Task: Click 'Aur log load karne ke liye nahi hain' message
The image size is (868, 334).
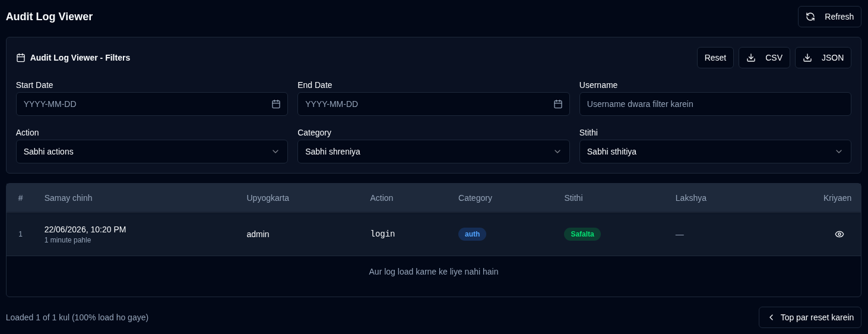Action: 433,272
